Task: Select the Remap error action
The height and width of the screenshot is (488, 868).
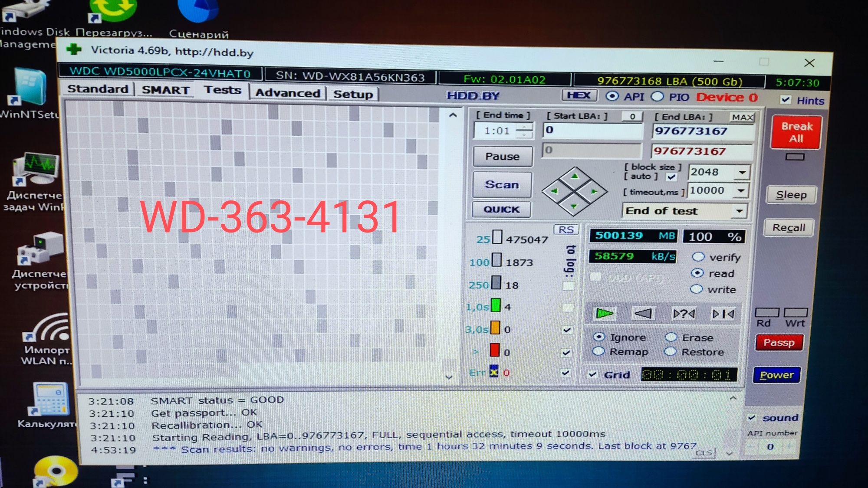Action: click(x=598, y=351)
